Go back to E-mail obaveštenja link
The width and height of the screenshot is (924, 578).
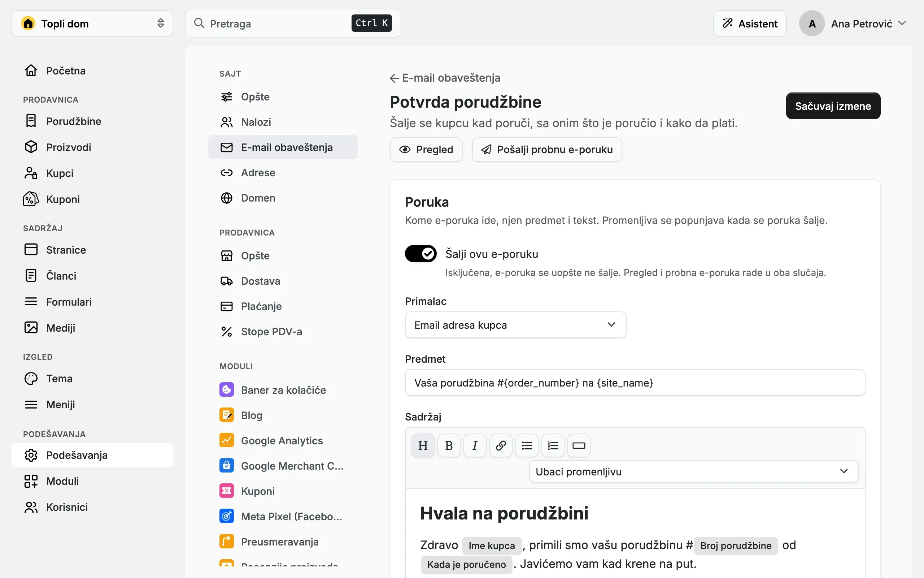444,78
